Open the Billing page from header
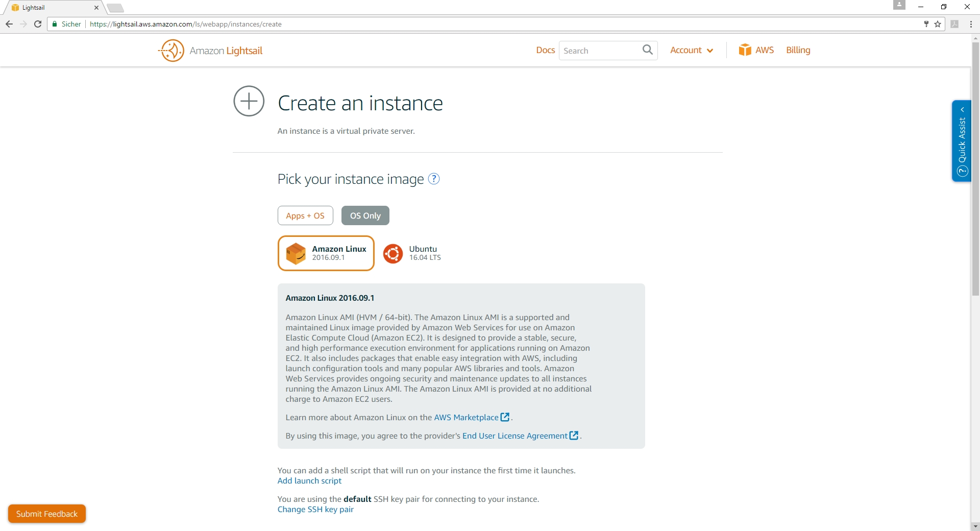Image resolution: width=980 pixels, height=531 pixels. tap(798, 50)
